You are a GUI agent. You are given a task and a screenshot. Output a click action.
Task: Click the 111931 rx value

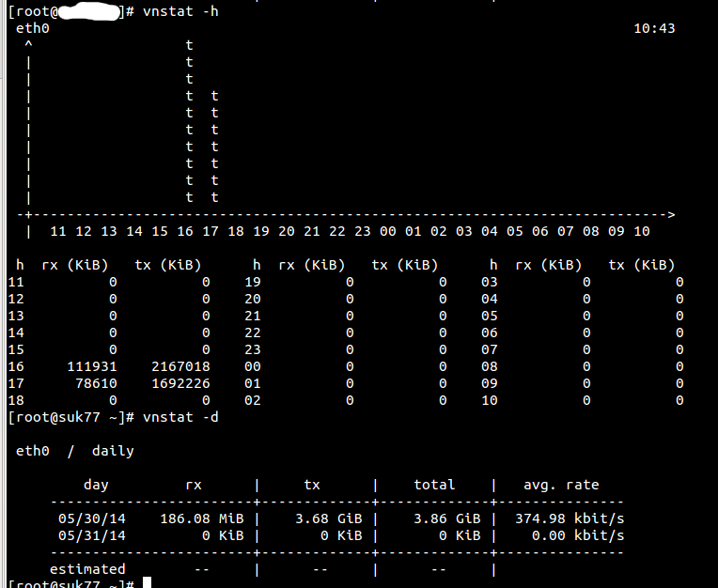pyautogui.click(x=92, y=365)
